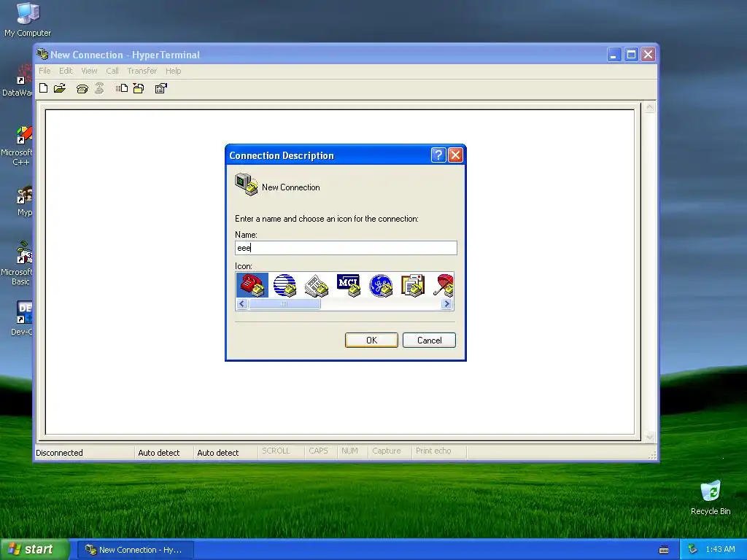
Task: Open the Myp desktop shortcut
Action: click(x=24, y=201)
